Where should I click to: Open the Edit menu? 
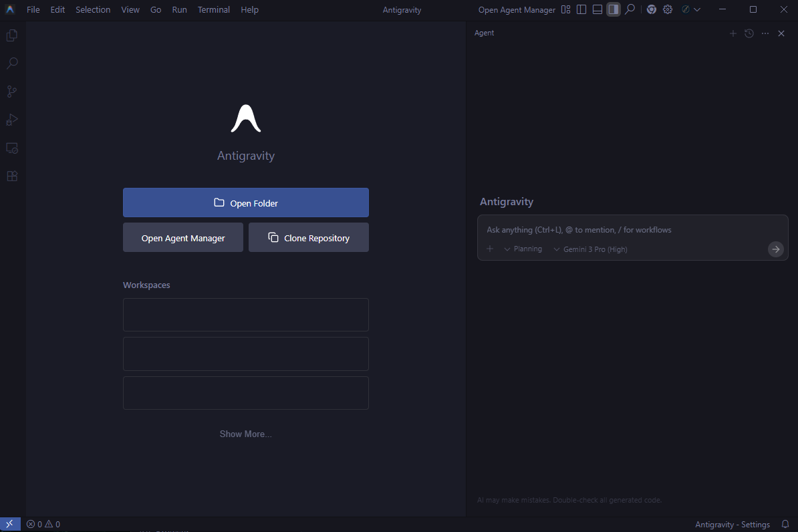pyautogui.click(x=57, y=9)
